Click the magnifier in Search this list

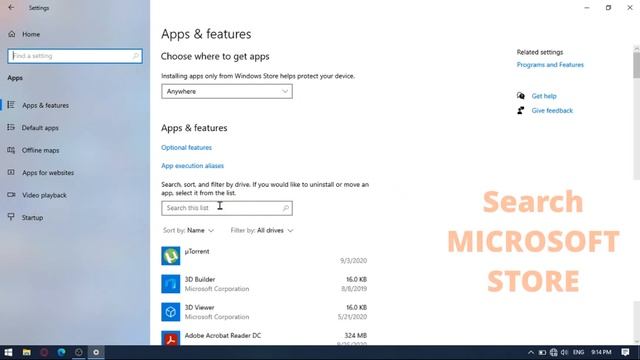pos(286,208)
